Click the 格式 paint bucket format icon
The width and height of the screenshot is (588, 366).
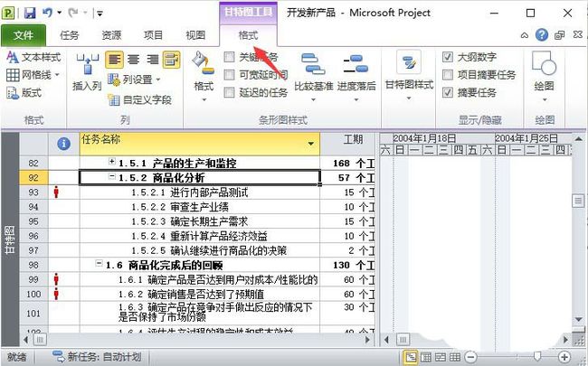point(204,63)
